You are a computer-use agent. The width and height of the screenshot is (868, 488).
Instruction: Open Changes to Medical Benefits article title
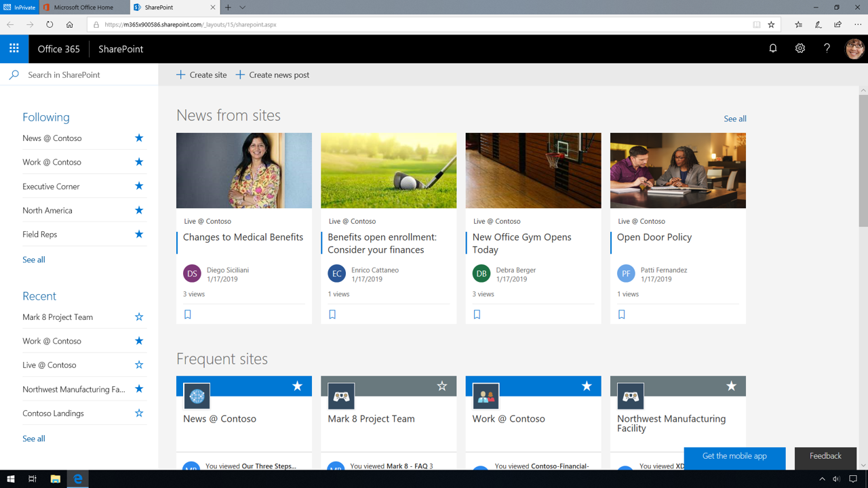click(243, 237)
